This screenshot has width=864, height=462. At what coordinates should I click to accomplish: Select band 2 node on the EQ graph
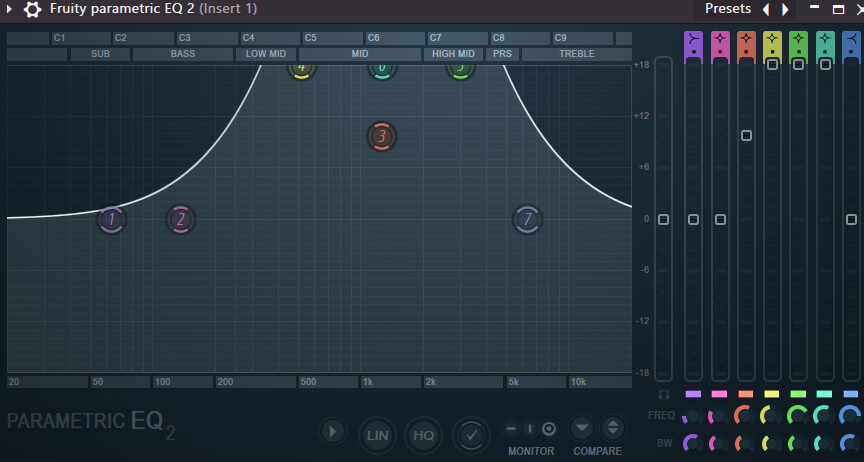(181, 219)
